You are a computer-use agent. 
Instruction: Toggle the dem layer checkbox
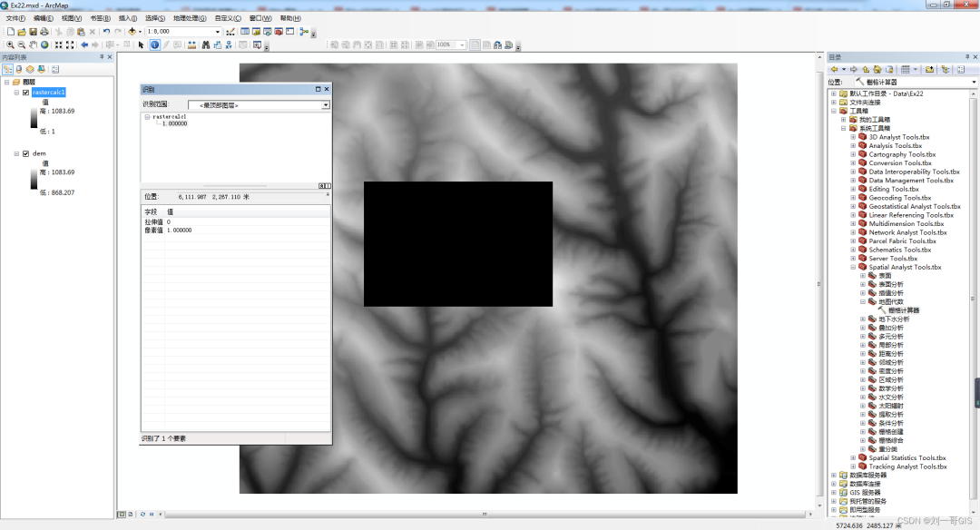point(25,153)
